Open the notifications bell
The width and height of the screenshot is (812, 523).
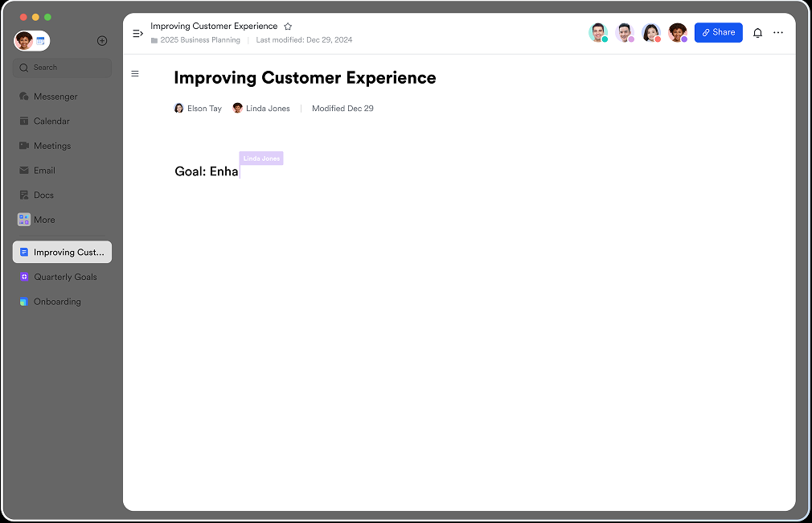pos(757,33)
